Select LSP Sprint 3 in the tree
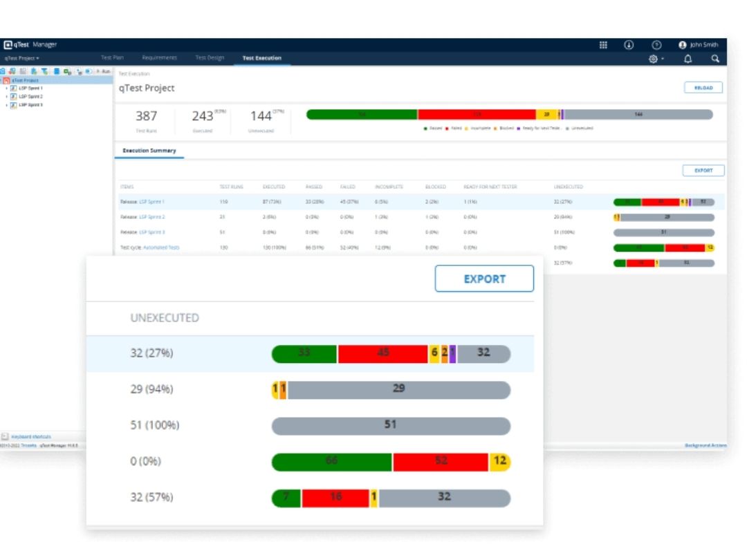 point(30,105)
